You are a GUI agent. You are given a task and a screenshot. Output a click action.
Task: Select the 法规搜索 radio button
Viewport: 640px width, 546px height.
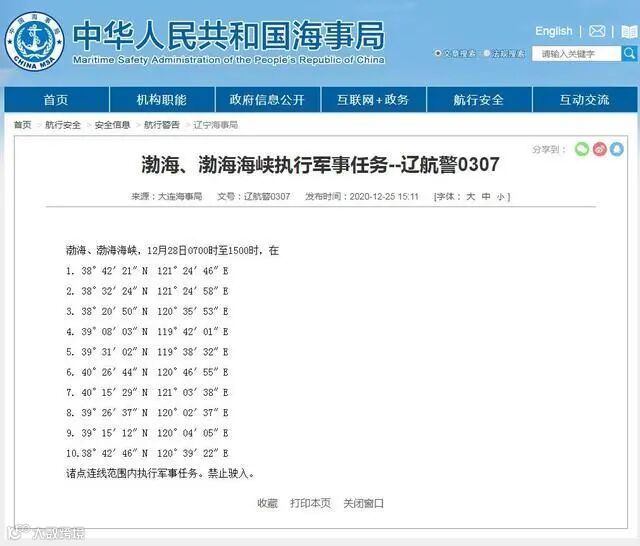point(487,53)
